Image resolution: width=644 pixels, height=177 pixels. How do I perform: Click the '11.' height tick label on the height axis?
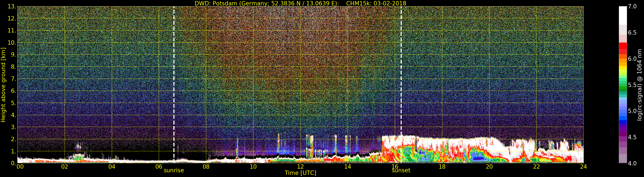click(12, 31)
